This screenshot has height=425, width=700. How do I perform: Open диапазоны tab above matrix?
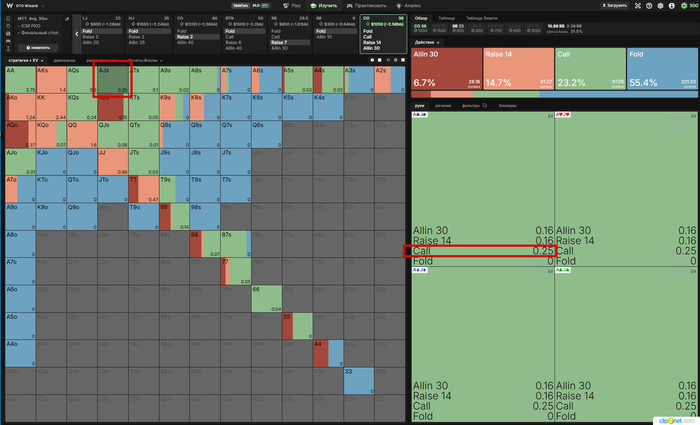(x=65, y=60)
